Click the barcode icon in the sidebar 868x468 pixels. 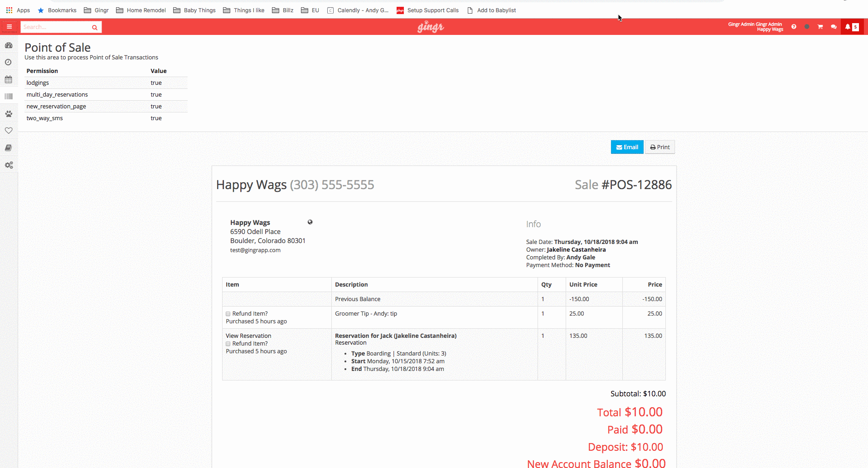[9, 96]
